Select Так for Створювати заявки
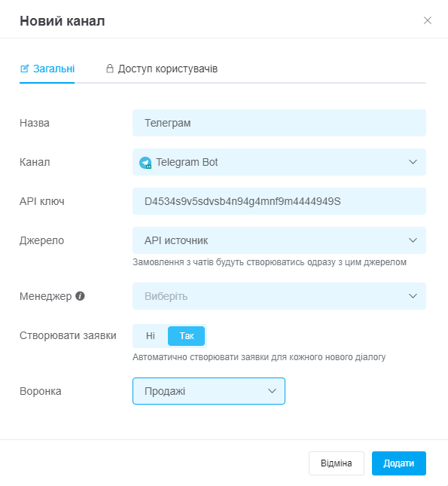448x486 pixels. 186,336
